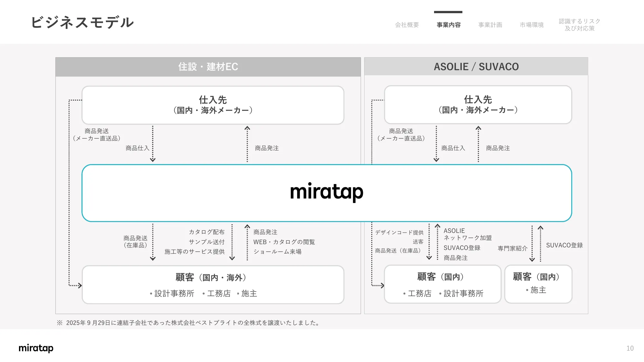Click the 顧客（国内）施主 box

pyautogui.click(x=538, y=283)
